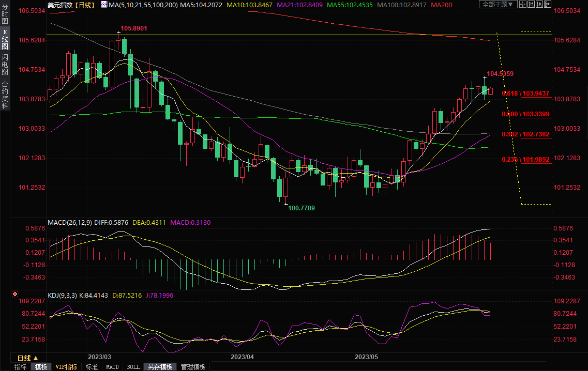Select the 指标 bottom tab
Image resolution: width=588 pixels, height=371 pixels.
[21, 367]
